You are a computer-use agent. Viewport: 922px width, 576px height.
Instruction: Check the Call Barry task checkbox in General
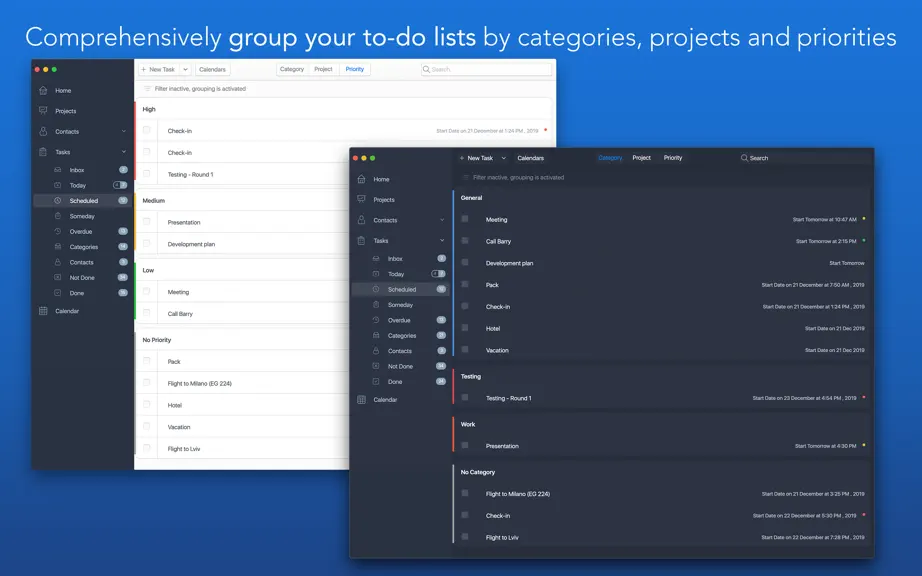coord(465,240)
